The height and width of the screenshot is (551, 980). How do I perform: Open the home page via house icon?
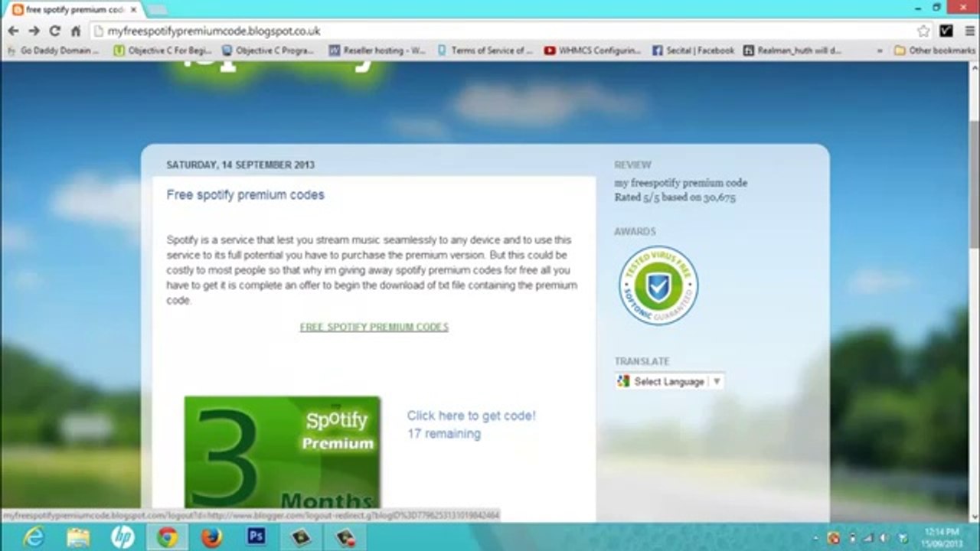coord(75,31)
